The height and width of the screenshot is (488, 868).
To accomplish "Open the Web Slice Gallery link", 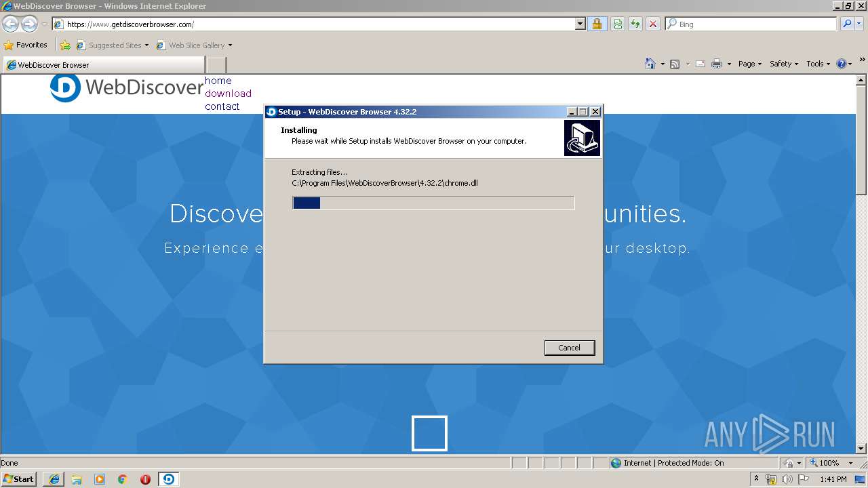I will point(194,45).
